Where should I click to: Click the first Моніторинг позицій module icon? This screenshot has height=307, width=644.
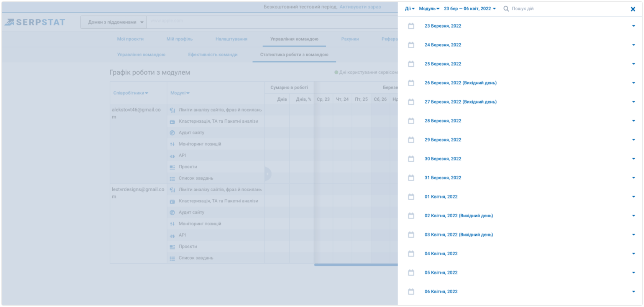pos(172,144)
